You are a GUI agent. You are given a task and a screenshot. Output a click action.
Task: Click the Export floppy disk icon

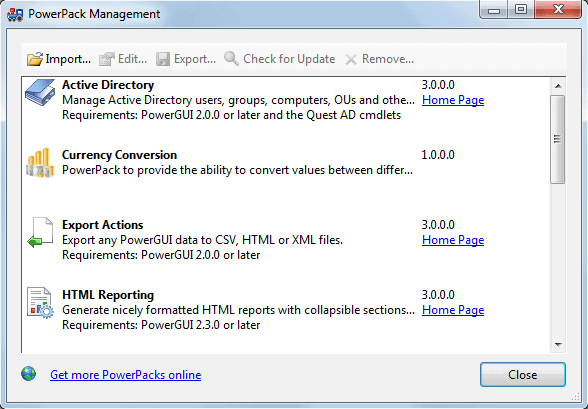coord(163,59)
